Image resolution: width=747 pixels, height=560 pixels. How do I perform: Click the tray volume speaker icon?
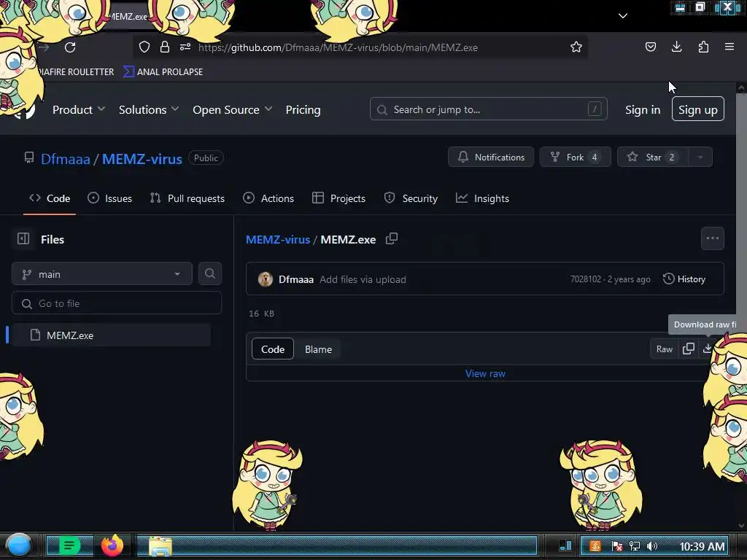tap(652, 546)
